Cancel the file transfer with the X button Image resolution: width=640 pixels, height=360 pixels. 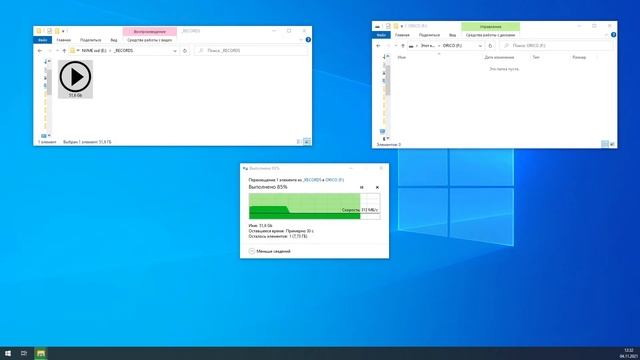377,187
